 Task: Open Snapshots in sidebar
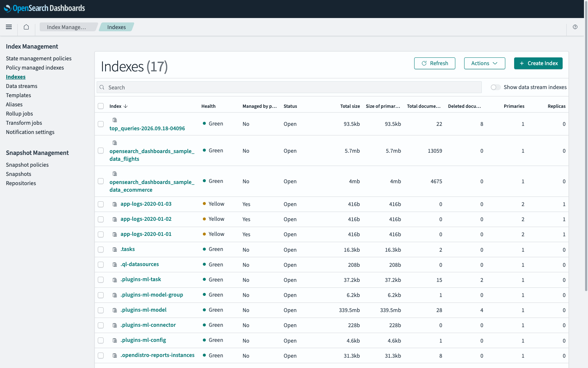click(18, 174)
